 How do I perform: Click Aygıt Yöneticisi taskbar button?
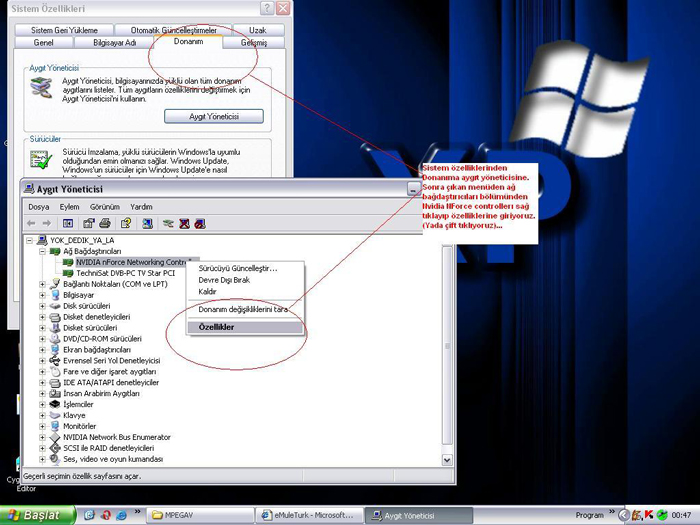[x=419, y=515]
